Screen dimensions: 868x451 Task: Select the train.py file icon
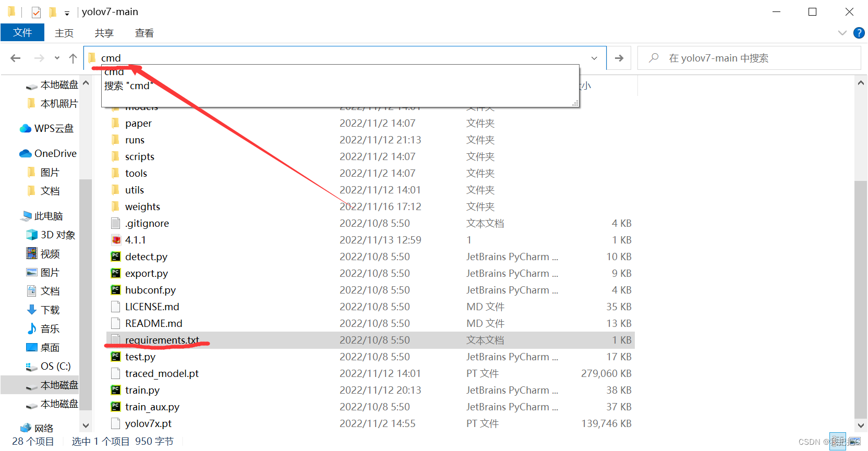(x=116, y=390)
